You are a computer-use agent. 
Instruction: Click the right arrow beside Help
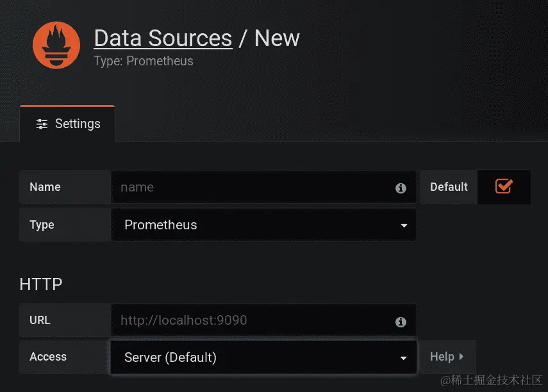[462, 357]
